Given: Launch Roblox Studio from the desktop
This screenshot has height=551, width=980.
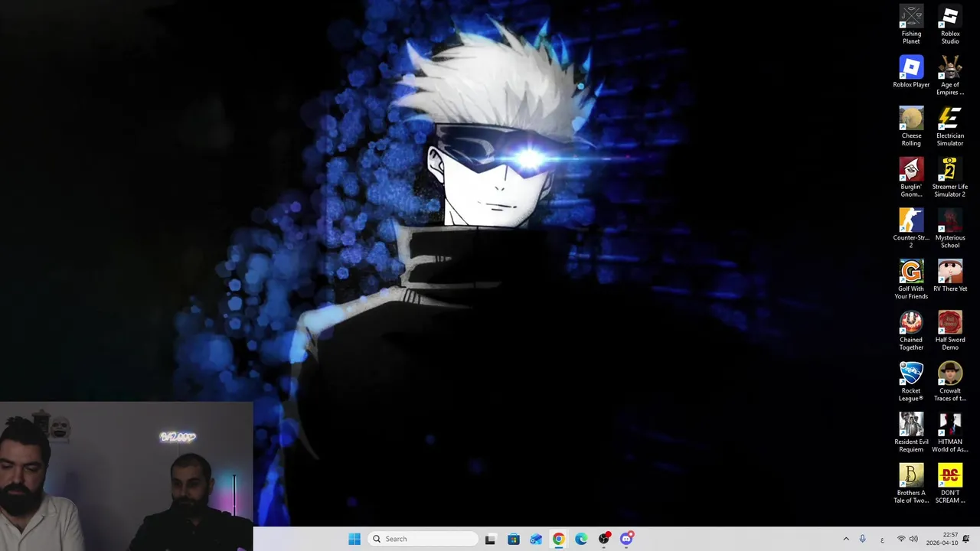Looking at the screenshot, I should point(950,24).
